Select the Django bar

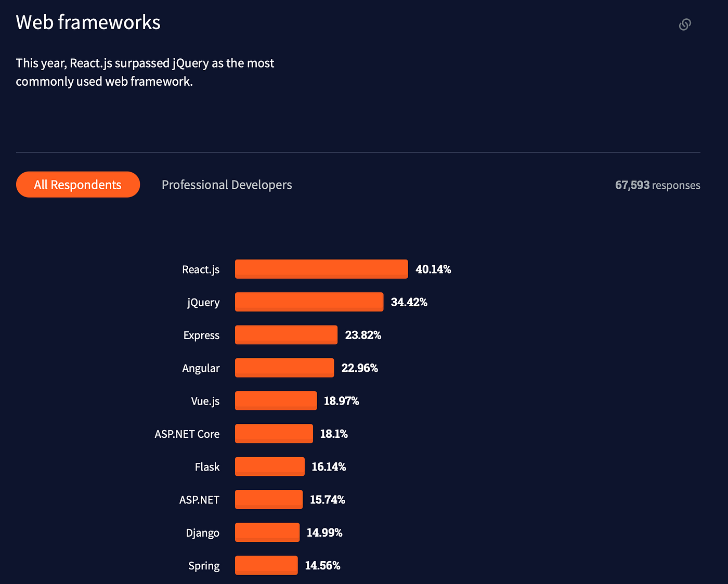click(x=267, y=532)
